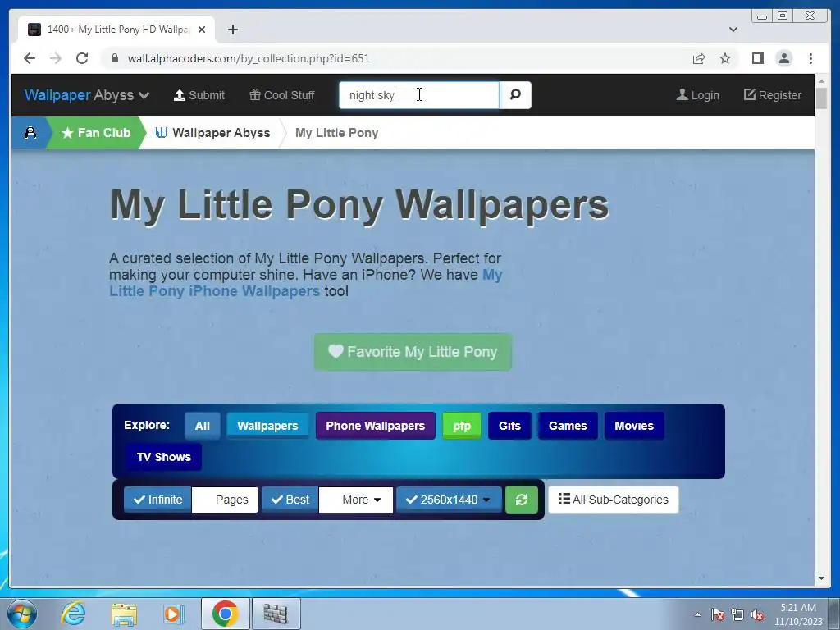Bookmark this page with the star icon
Screen dimensions: 840x630
[x=725, y=58]
